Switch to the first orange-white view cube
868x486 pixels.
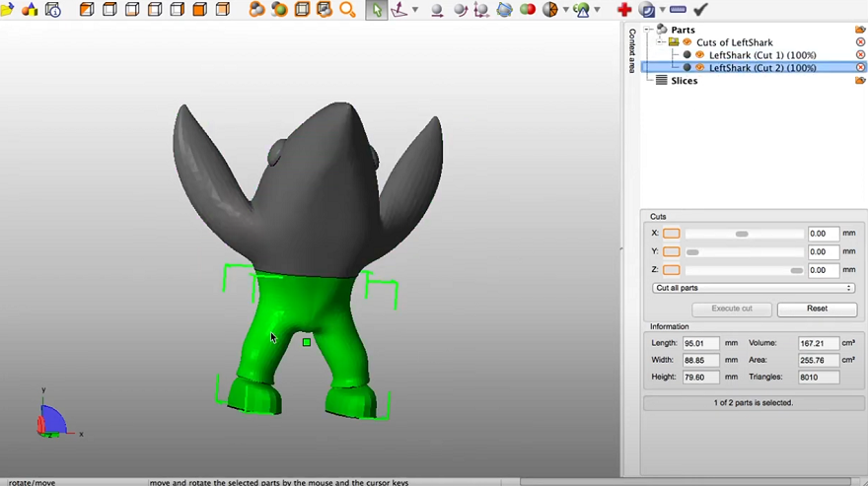coord(87,10)
